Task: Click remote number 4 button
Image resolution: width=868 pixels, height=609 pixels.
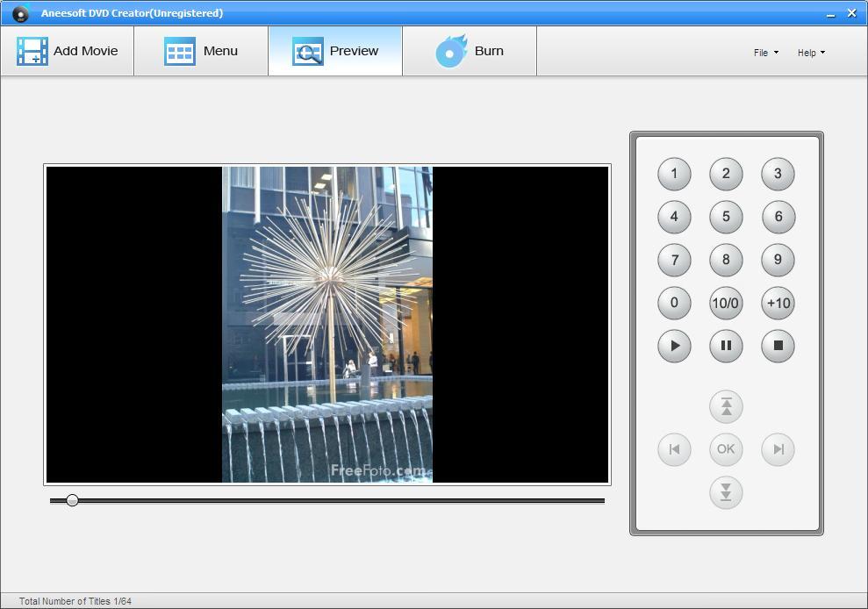Action: (674, 217)
